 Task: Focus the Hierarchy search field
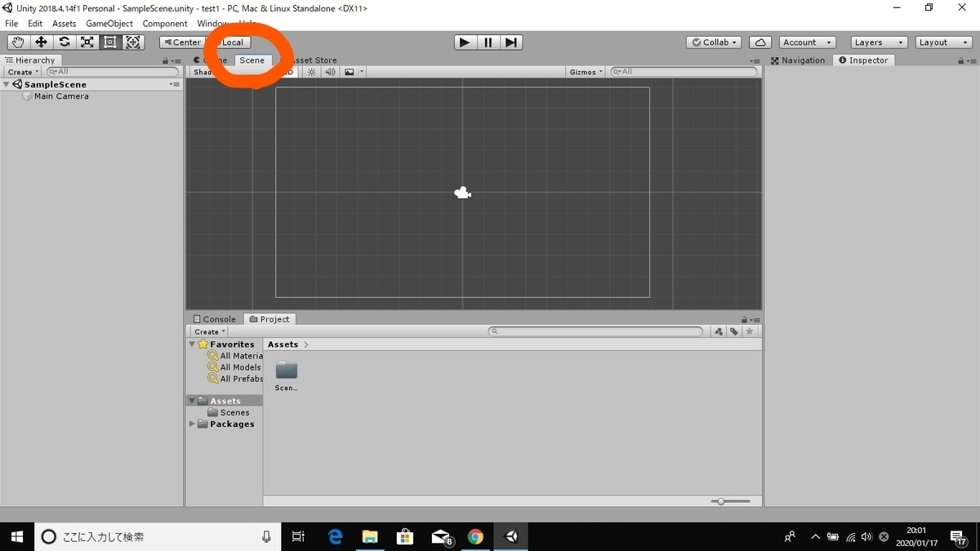[x=112, y=72]
